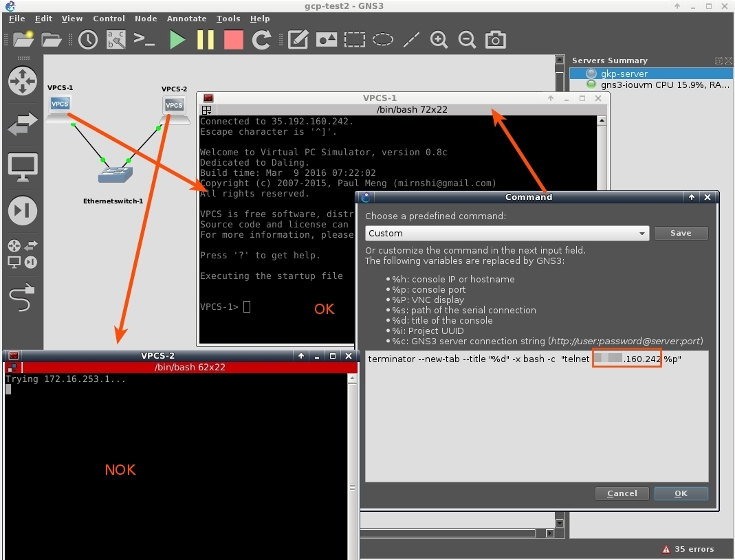Open the Annotate menu
This screenshot has width=735, height=560.
[186, 19]
